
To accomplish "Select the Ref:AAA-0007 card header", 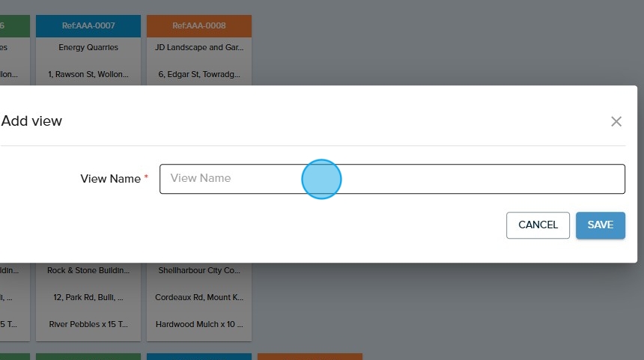I will tap(88, 25).
